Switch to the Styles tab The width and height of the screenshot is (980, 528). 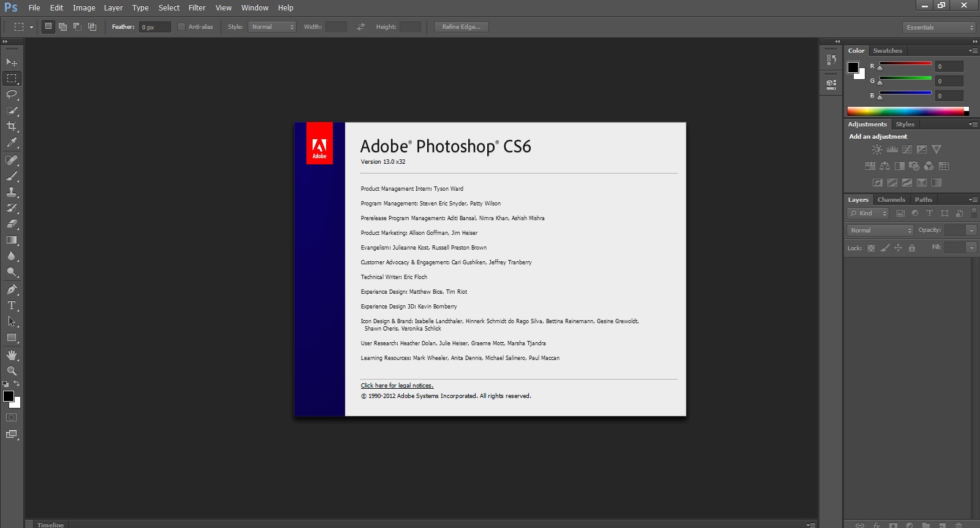pos(905,124)
